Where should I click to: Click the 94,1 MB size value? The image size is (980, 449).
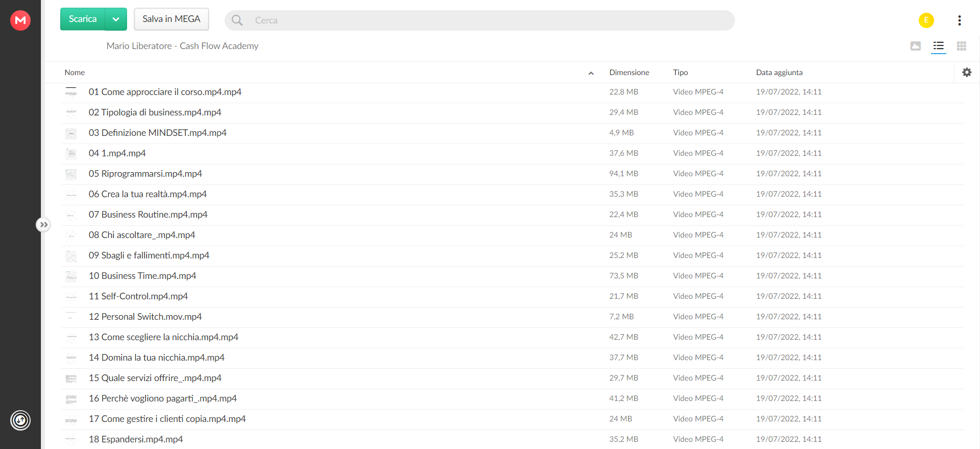(x=624, y=174)
